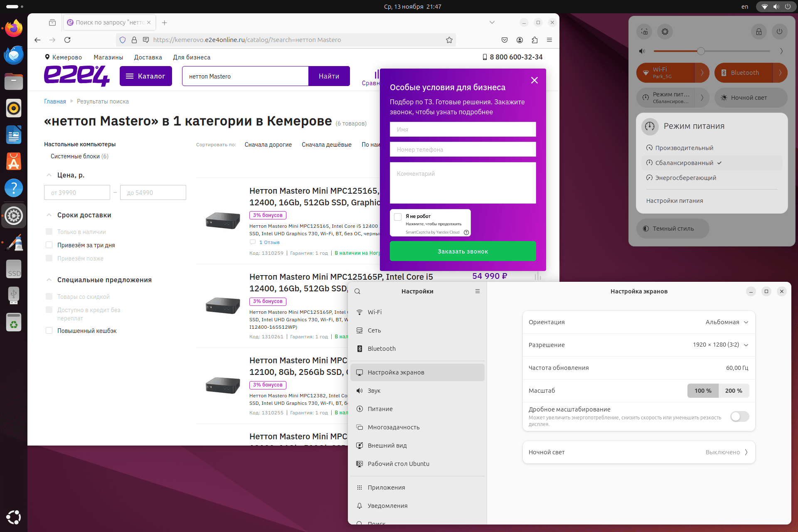Viewport: 798px width, 532px height.
Task: Open Night light settings row
Action: (x=639, y=452)
